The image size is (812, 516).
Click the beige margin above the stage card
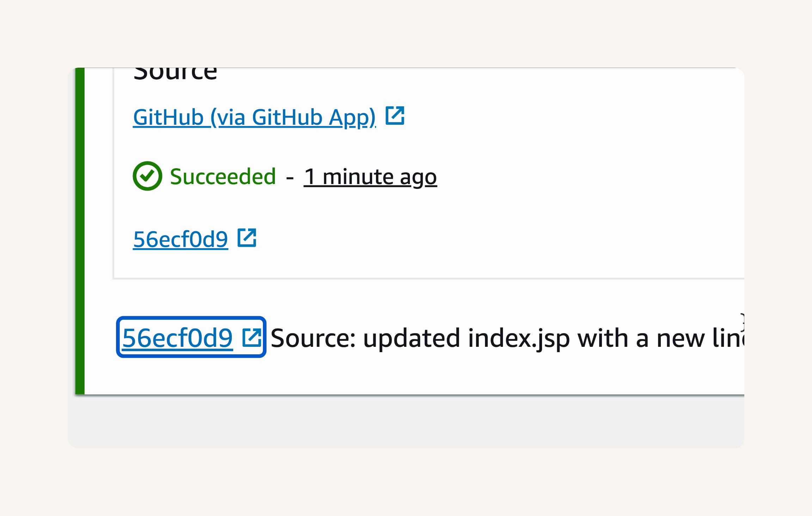[x=406, y=33]
